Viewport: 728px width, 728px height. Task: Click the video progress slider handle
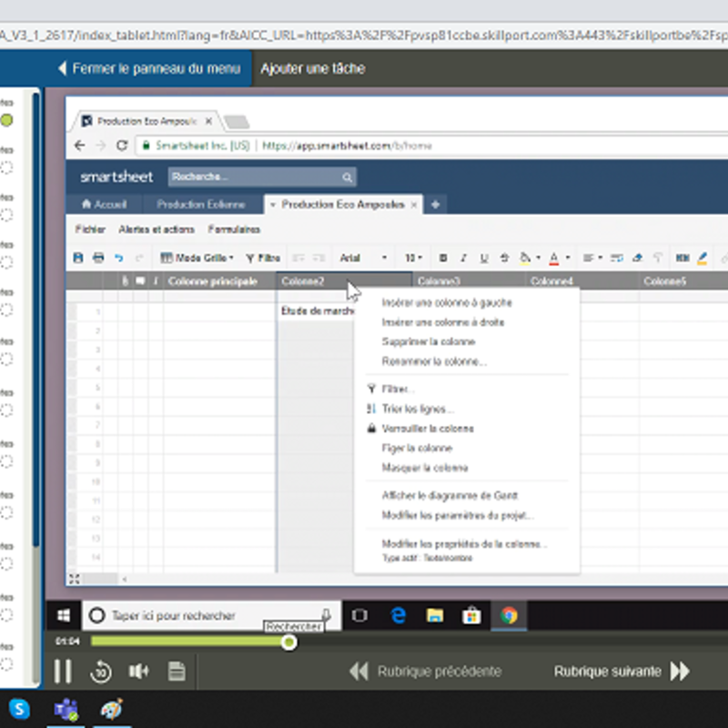click(288, 642)
